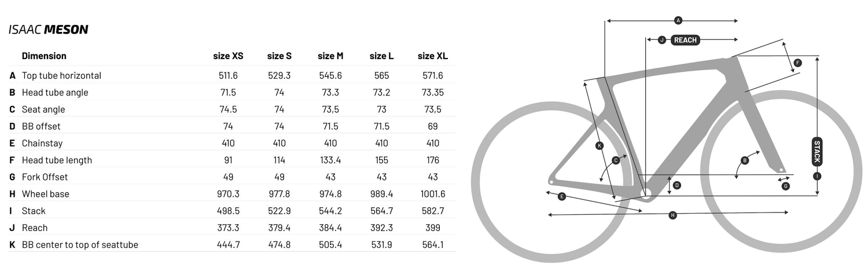
Task: Click the circled B head angle marker in the diagram
Action: 745,160
